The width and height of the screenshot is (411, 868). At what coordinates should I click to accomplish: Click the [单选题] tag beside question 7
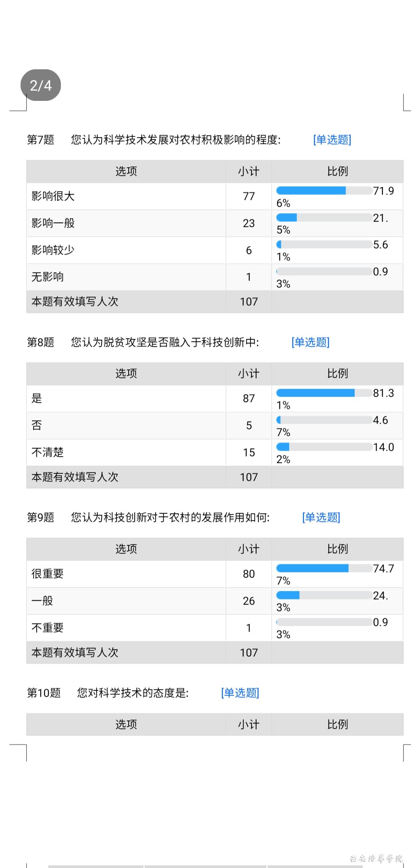[x=332, y=140]
